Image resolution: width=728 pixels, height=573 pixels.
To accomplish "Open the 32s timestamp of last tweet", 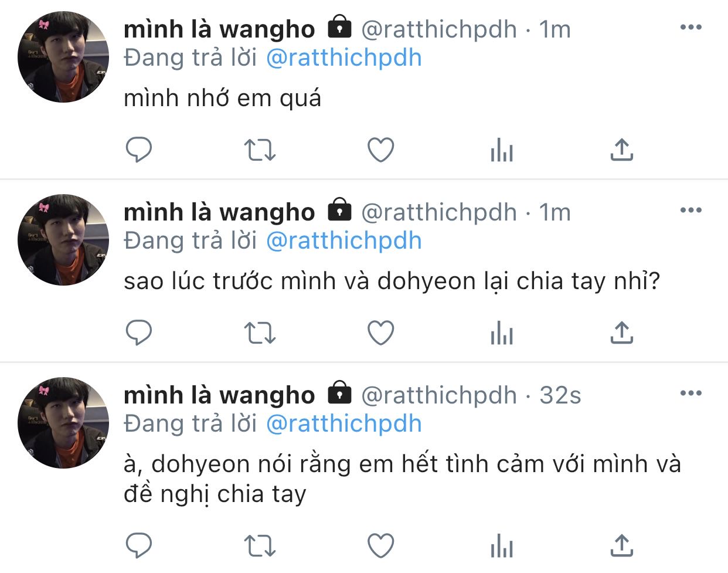I will click(560, 395).
